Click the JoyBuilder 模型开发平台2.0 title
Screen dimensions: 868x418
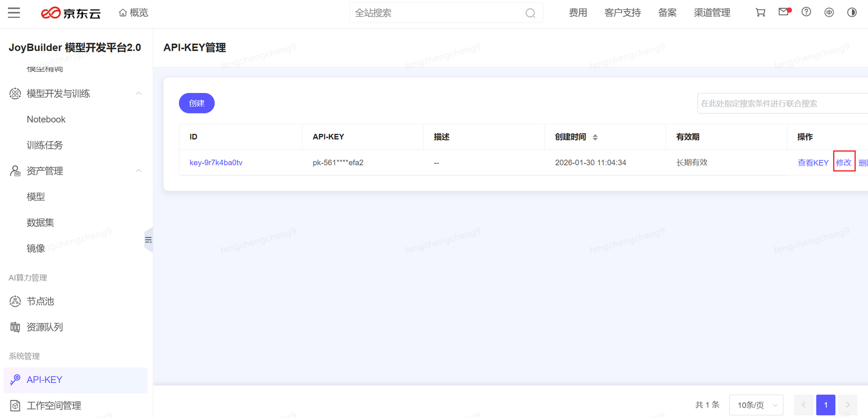75,47
